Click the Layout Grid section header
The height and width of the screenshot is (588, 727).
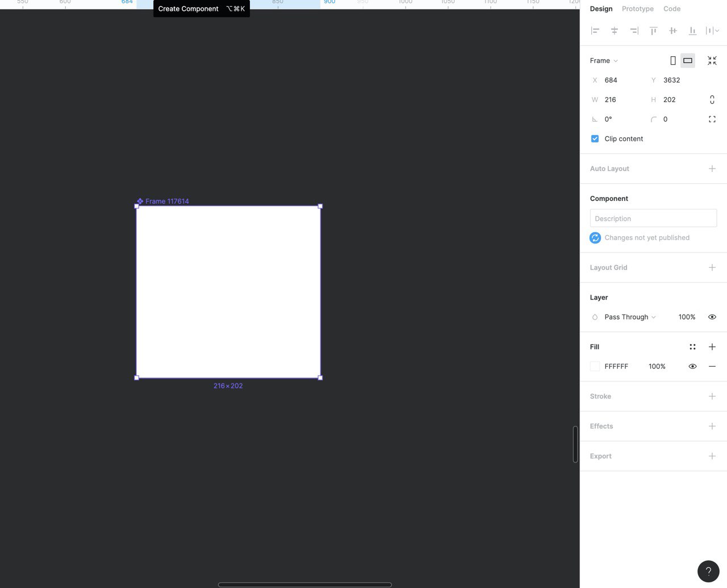point(608,267)
